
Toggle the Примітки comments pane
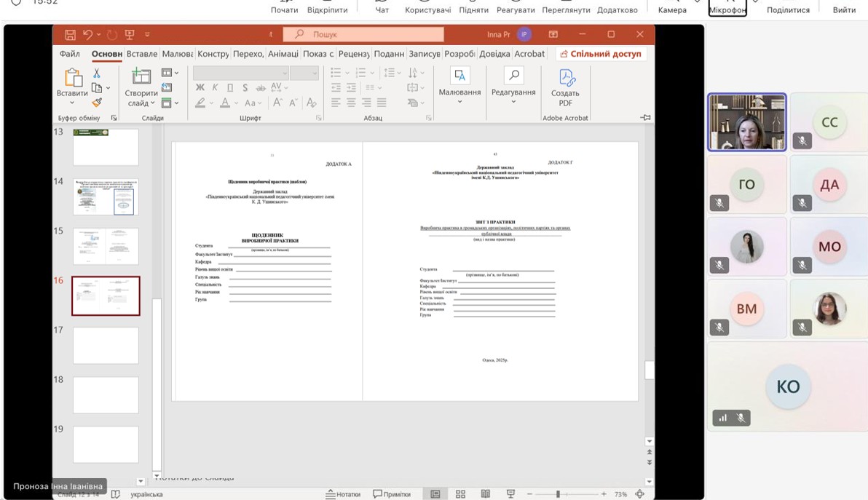(x=392, y=494)
